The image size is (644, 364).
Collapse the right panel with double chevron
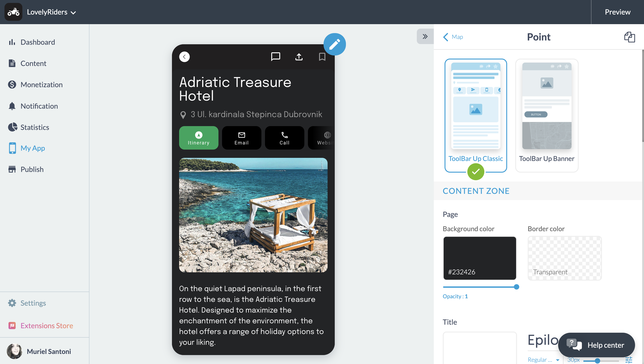coord(425,36)
